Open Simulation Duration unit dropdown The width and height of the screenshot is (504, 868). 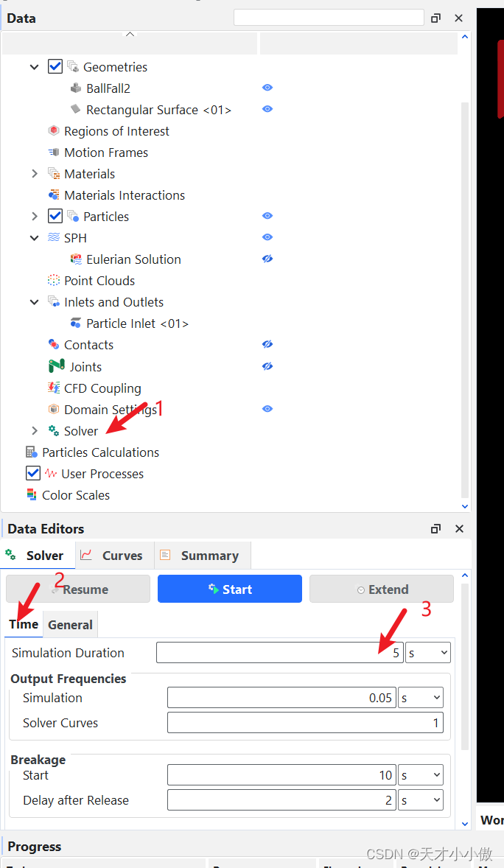[428, 653]
